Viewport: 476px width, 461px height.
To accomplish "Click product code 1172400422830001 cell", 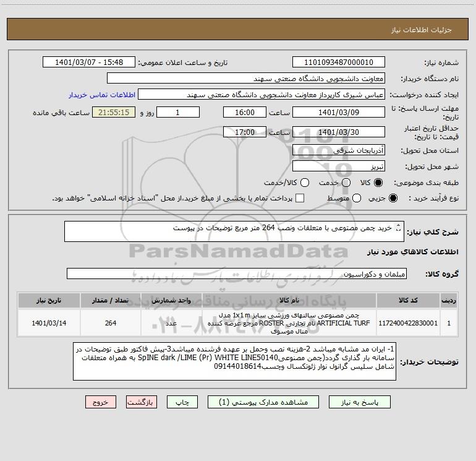I will coord(408,323).
